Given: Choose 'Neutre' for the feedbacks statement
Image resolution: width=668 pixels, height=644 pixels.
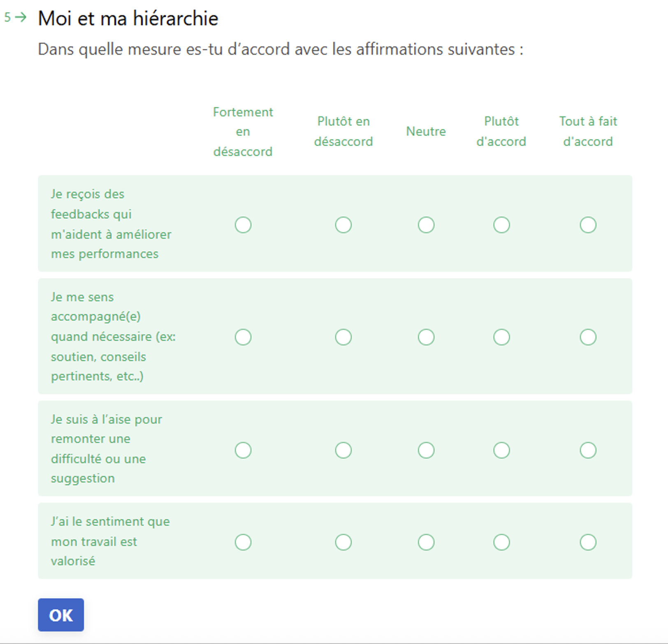Looking at the screenshot, I should tap(426, 225).
